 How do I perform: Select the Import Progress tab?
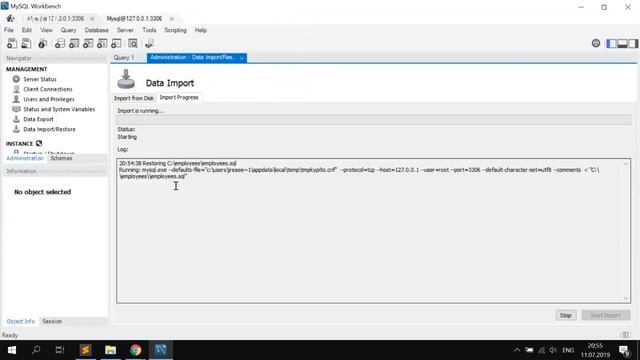point(179,98)
